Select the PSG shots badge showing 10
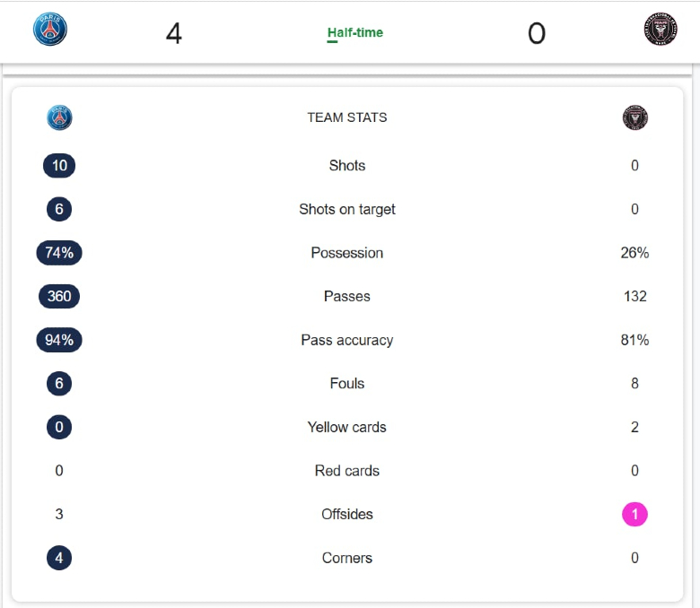The height and width of the screenshot is (608, 700). 59,166
